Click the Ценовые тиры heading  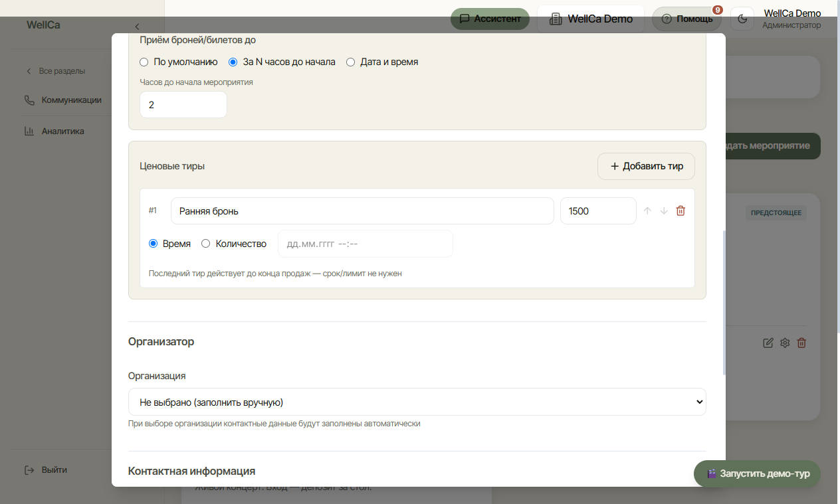(172, 166)
